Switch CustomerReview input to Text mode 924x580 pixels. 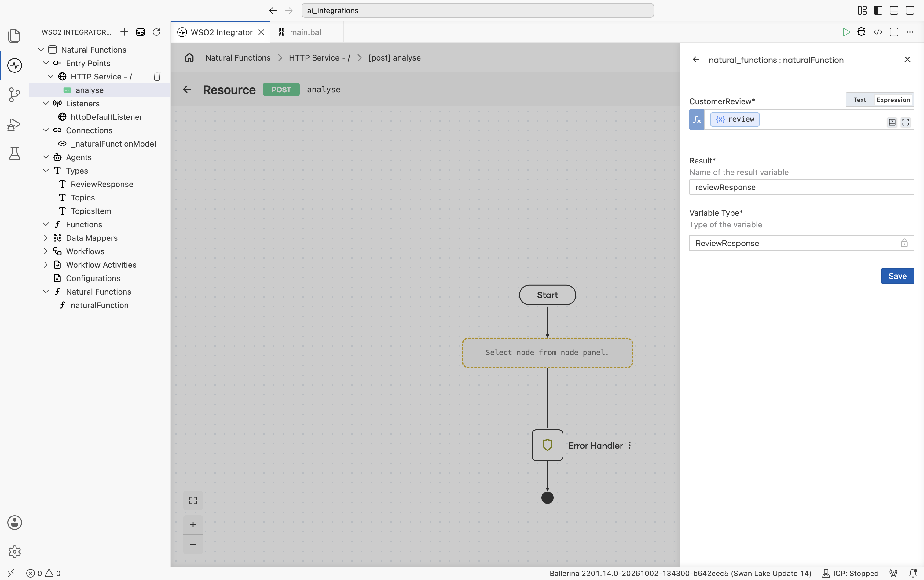860,100
